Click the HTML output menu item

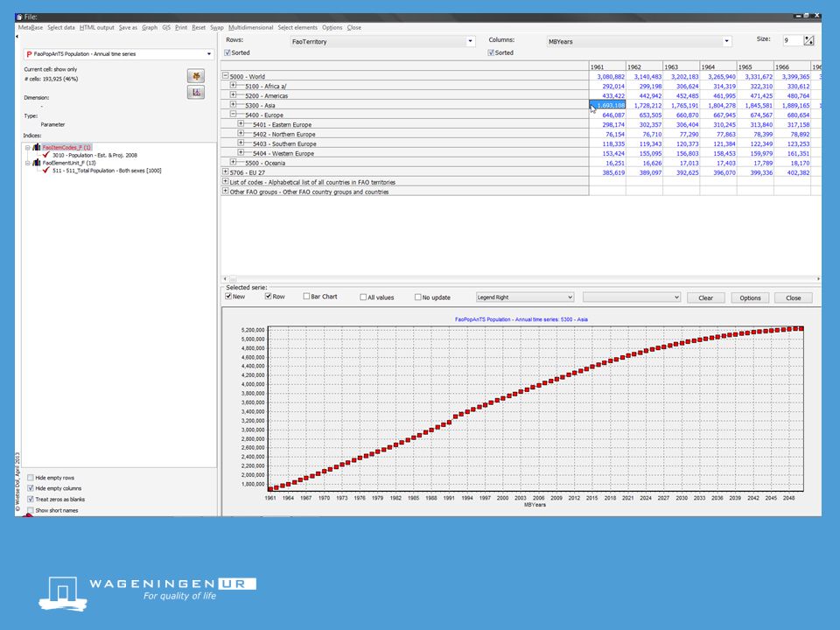coord(97,27)
